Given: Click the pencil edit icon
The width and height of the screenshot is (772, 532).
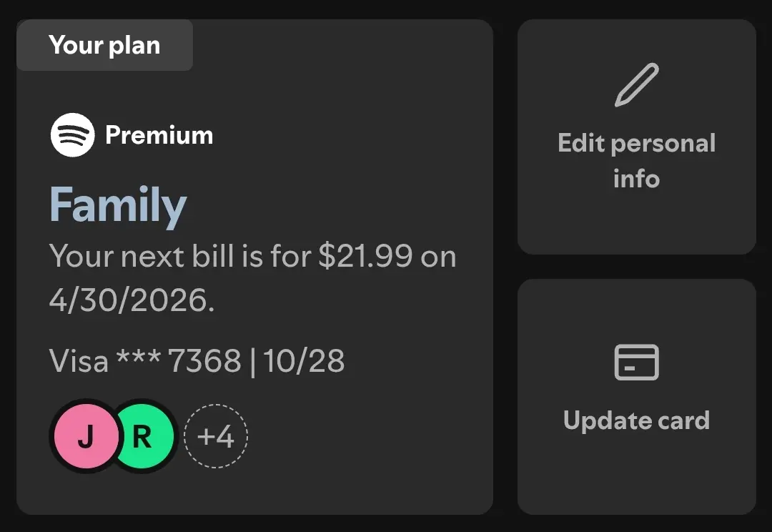Looking at the screenshot, I should [637, 84].
